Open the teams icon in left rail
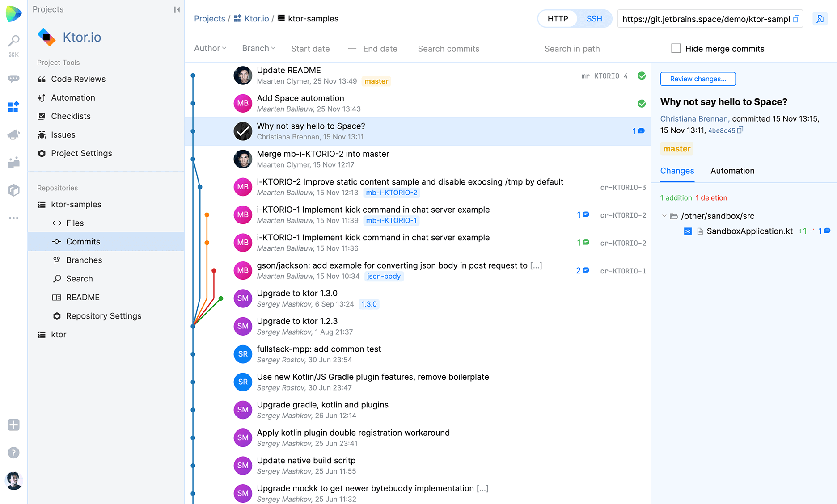The width and height of the screenshot is (837, 504). [x=14, y=162]
